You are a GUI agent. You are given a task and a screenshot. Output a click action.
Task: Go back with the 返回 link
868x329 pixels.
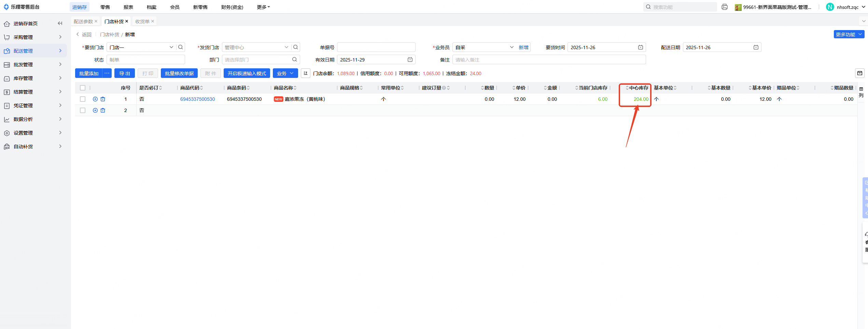pos(84,34)
